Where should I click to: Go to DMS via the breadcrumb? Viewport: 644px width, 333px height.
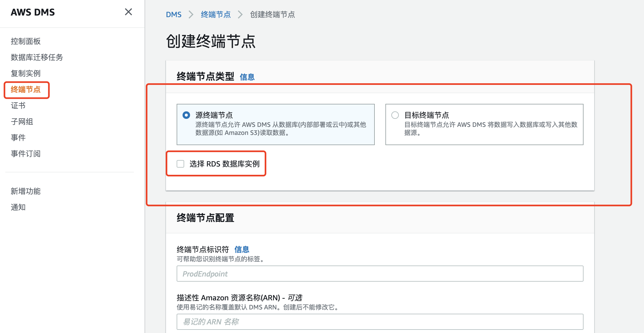(x=174, y=14)
